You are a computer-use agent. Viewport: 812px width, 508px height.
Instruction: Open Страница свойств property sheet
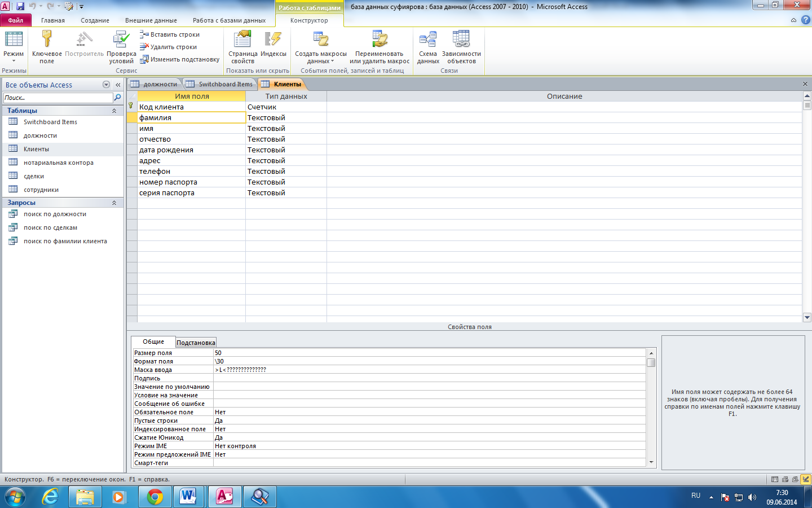242,47
